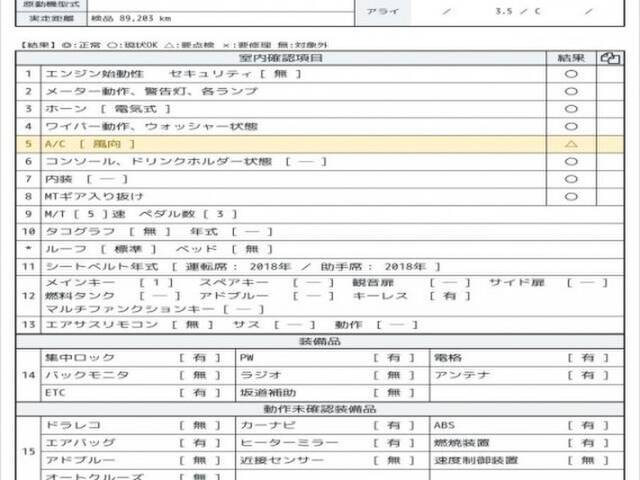640x480 pixels.
Task: Click the アンテナ equipment entry
Action: click(521, 375)
